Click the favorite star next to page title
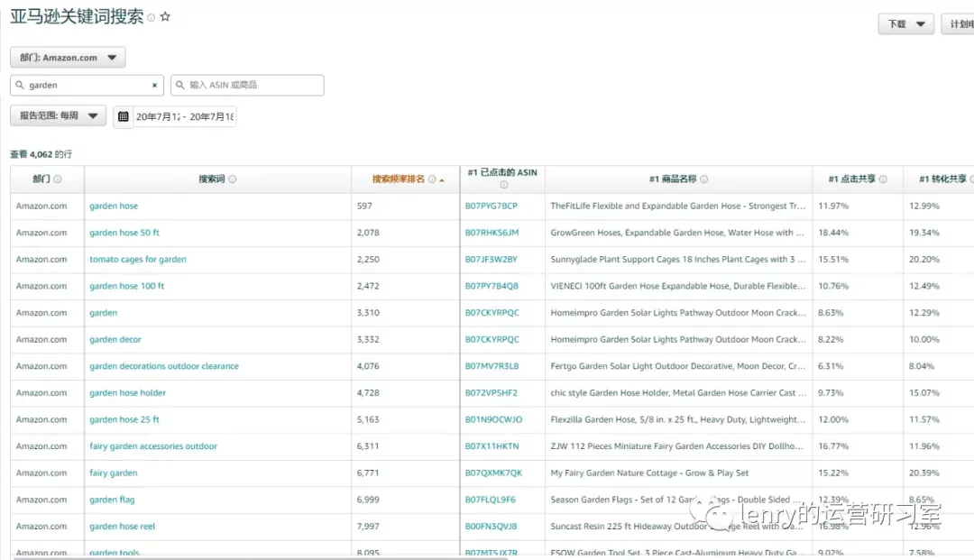Image resolution: width=974 pixels, height=560 pixels. pyautogui.click(x=165, y=17)
